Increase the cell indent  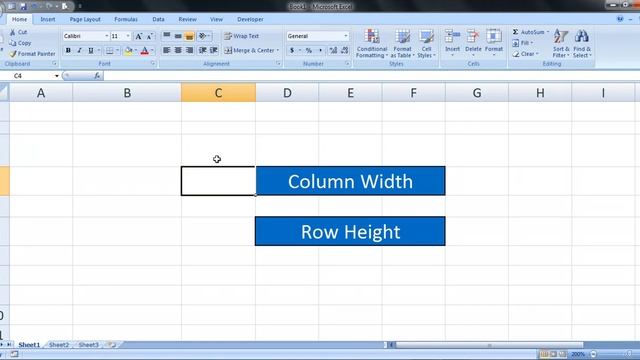tap(213, 50)
